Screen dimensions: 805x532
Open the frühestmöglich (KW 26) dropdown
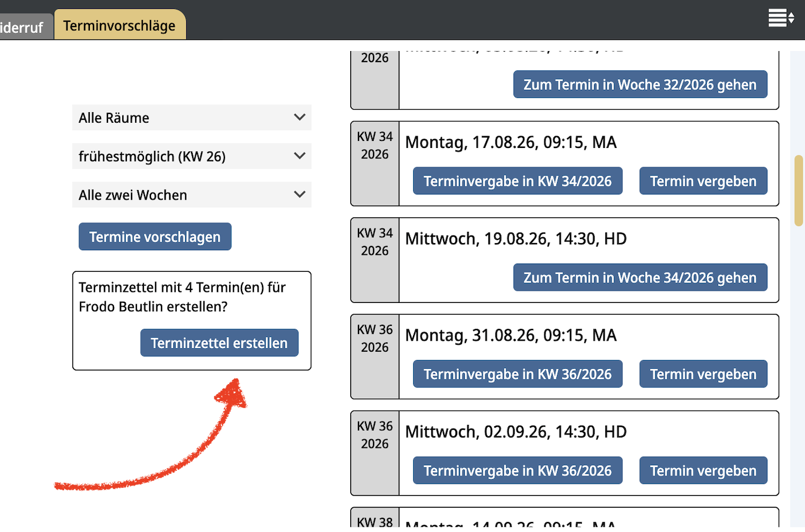[x=192, y=156]
